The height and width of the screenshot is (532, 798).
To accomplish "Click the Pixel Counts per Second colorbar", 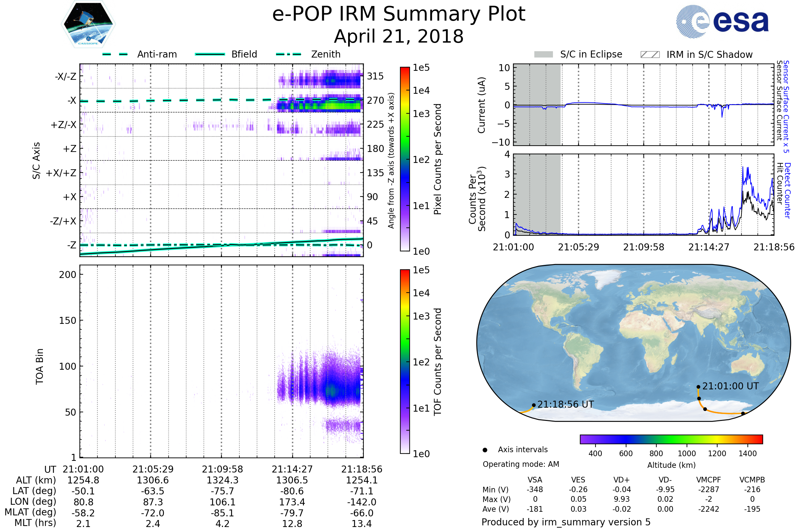I will coord(405,159).
